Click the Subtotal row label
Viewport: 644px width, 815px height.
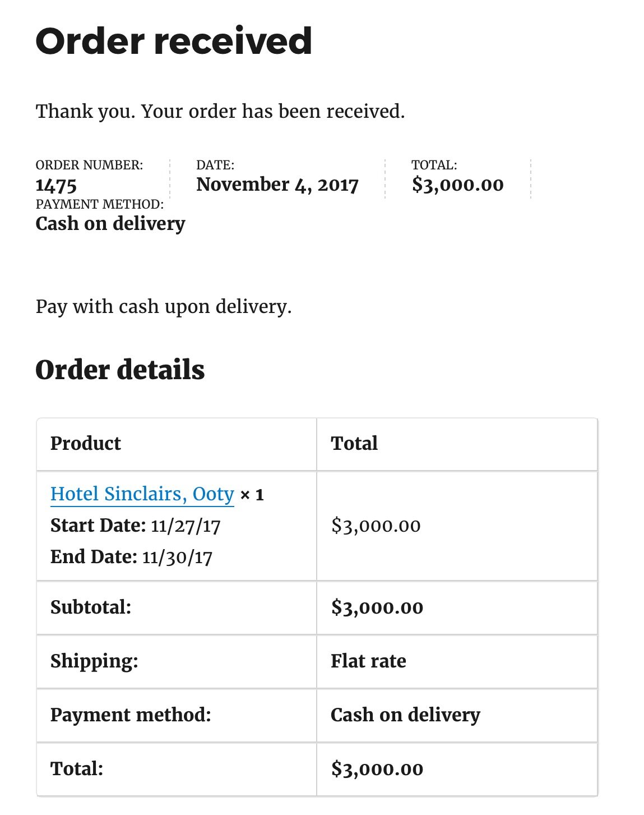point(91,607)
